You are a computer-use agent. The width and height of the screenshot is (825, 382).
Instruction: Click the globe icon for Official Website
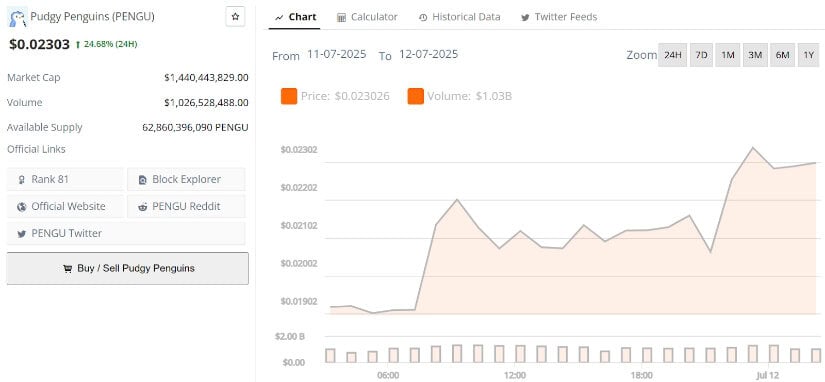(x=22, y=207)
